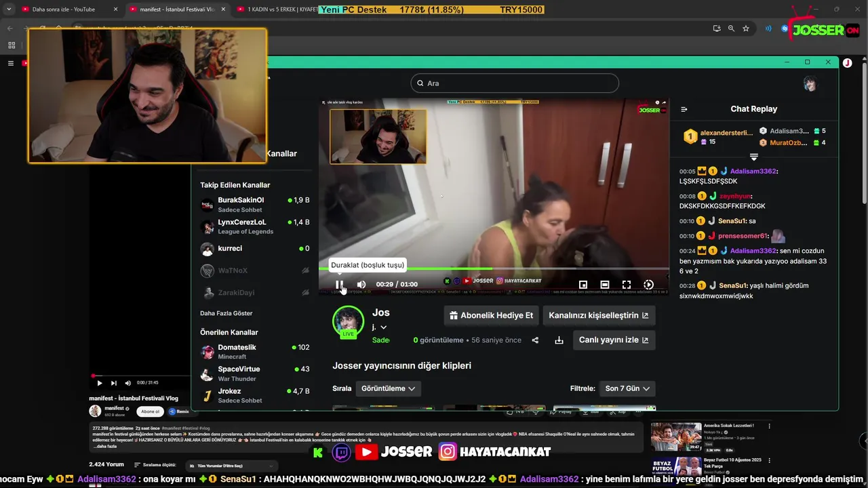This screenshot has height=488, width=868.
Task: Open the Görüntüleme sort dropdown
Action: tap(389, 388)
